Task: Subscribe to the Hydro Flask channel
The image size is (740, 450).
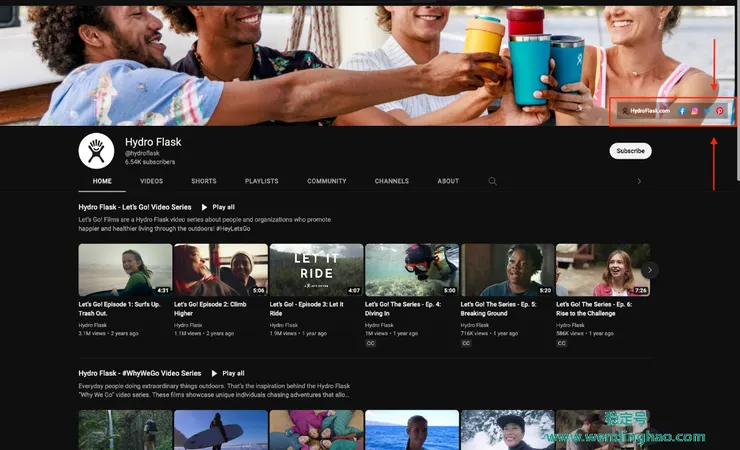Action: point(631,151)
